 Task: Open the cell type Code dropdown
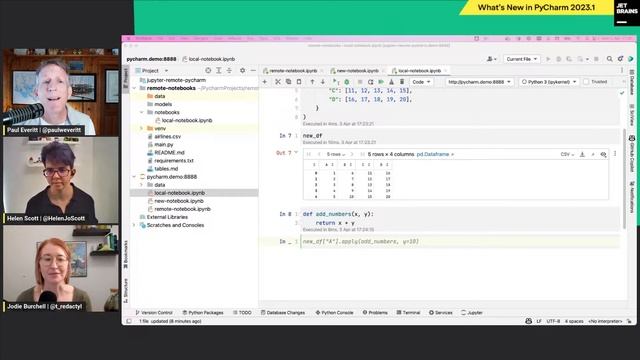[x=421, y=82]
